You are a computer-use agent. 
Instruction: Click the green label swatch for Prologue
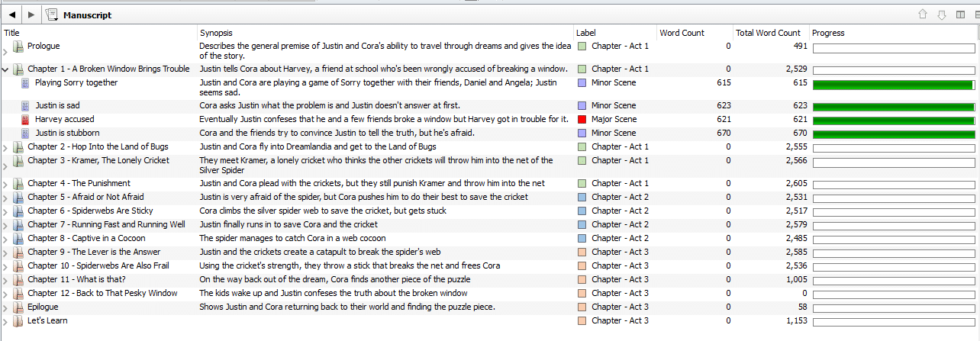582,47
